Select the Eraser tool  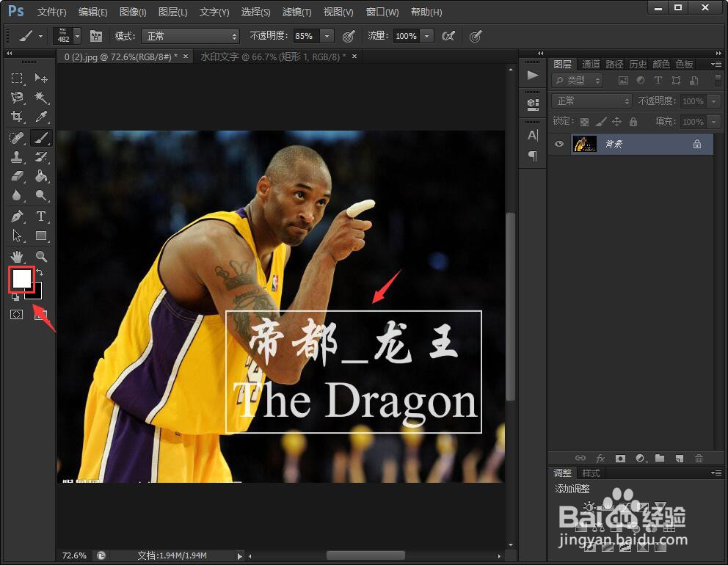(x=17, y=176)
